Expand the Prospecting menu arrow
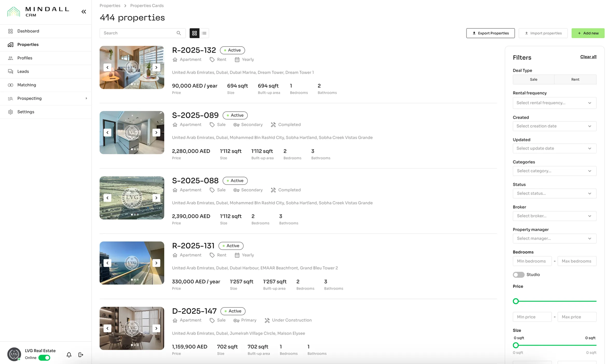Viewport: 611px width, 364px height. coord(86,98)
